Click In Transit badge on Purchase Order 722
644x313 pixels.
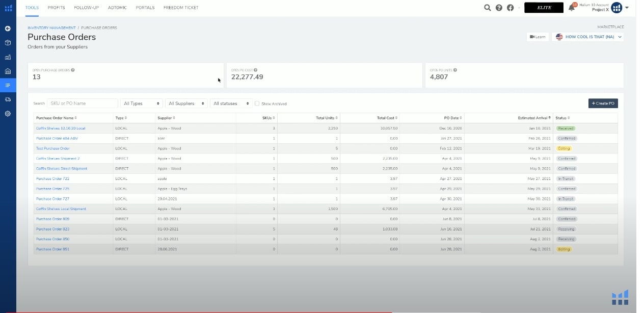coord(566,178)
